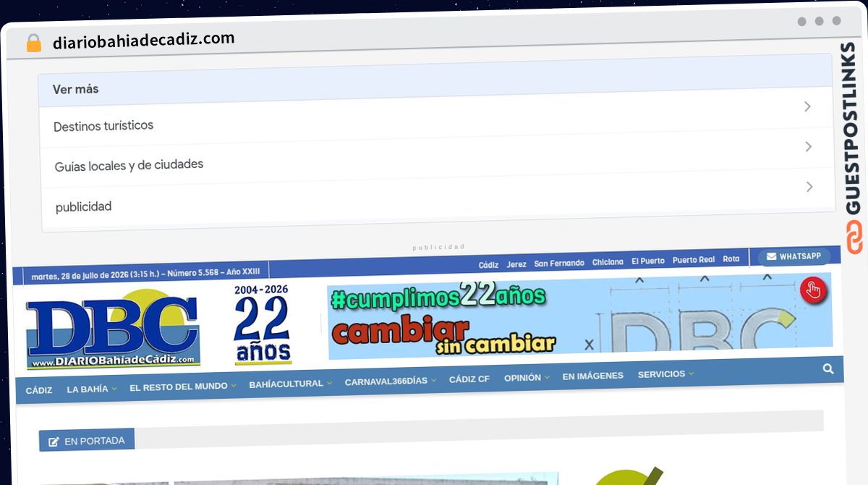Select the En Portada tab
This screenshot has width=868, height=485.
pyautogui.click(x=87, y=440)
